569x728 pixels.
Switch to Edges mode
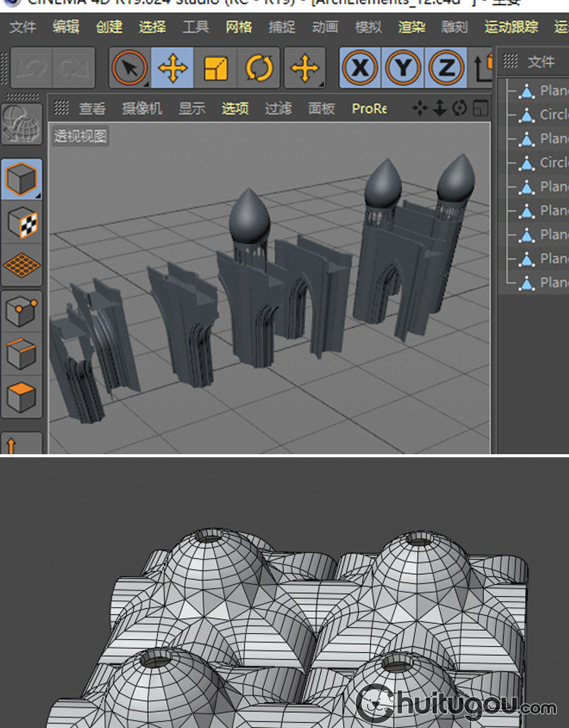(21, 354)
